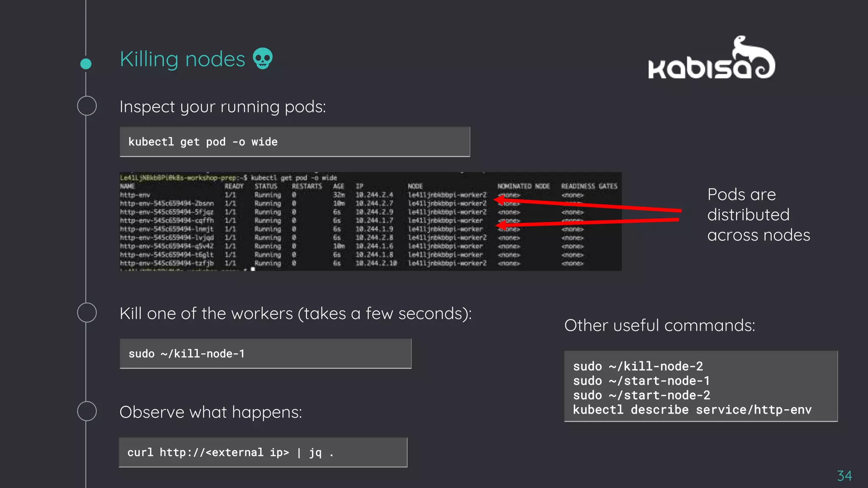Screen dimensions: 868x488
Task: Click the 'Other useful commands:' heading
Action: click(659, 325)
